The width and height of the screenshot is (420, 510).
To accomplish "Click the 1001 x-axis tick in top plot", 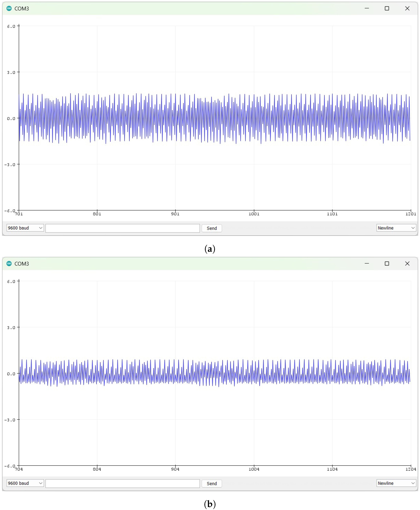I will [x=254, y=214].
